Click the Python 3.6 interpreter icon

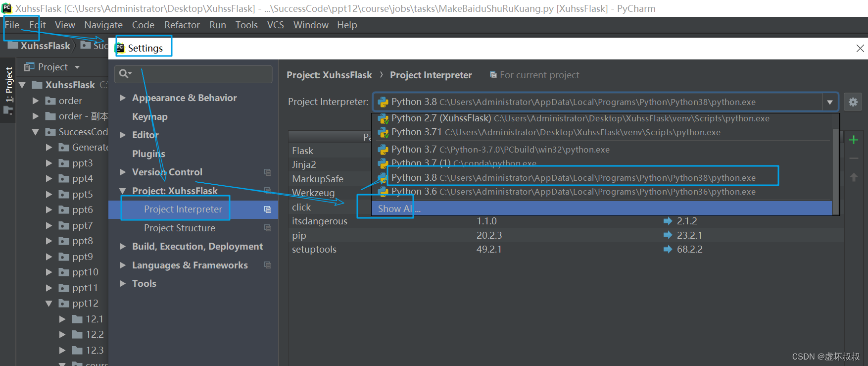coord(383,192)
